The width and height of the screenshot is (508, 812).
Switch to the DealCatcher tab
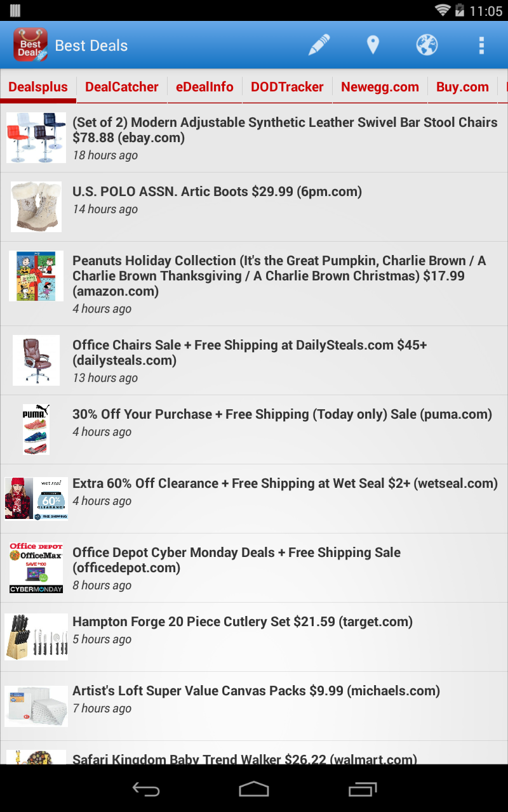click(122, 87)
